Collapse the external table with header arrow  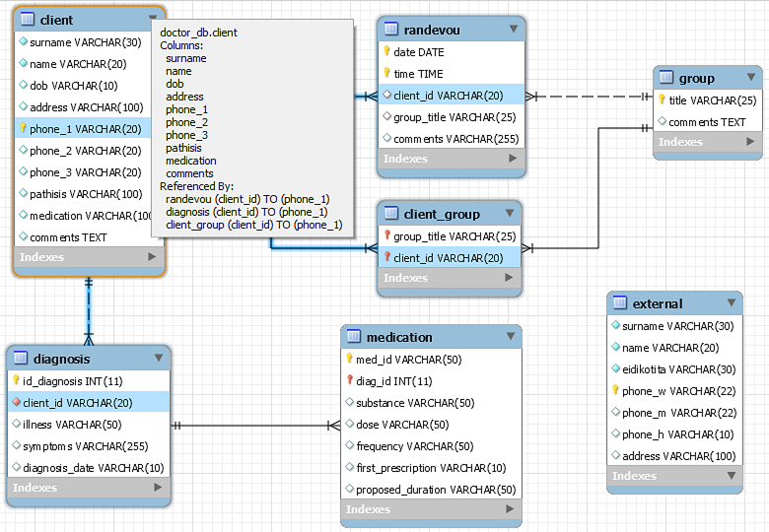[x=732, y=302]
